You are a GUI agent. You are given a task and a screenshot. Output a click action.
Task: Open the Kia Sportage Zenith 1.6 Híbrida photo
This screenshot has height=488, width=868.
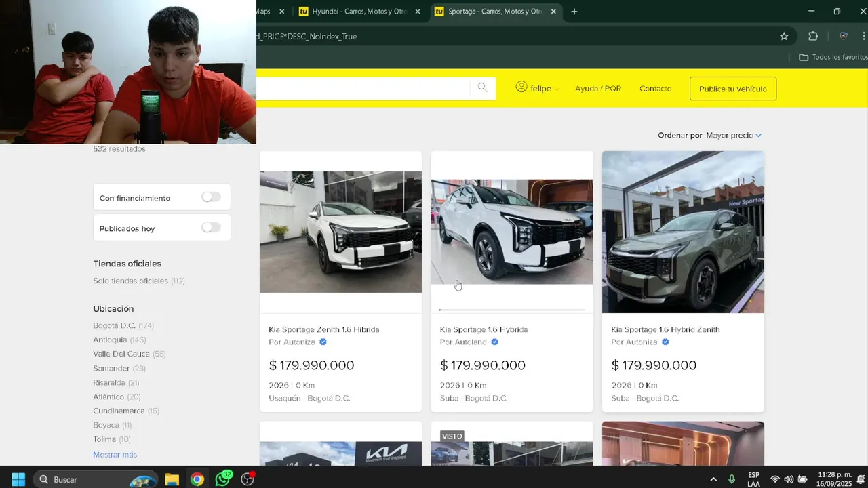340,232
